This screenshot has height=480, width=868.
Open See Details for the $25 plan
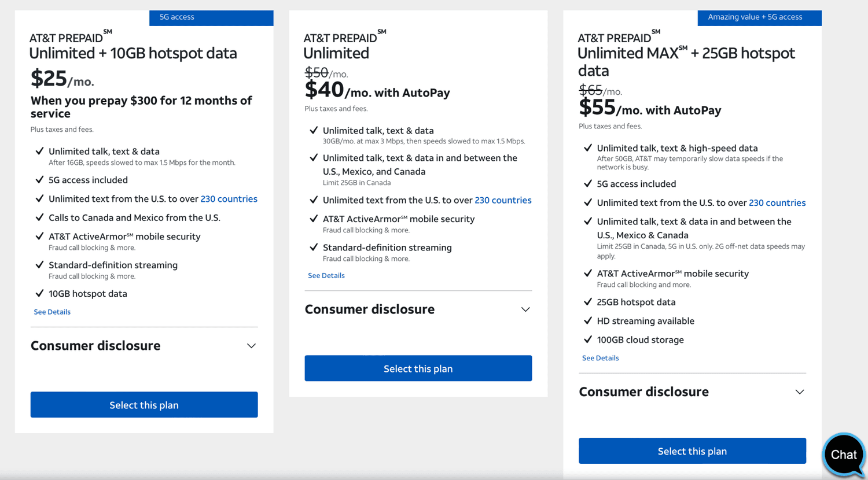coord(52,312)
